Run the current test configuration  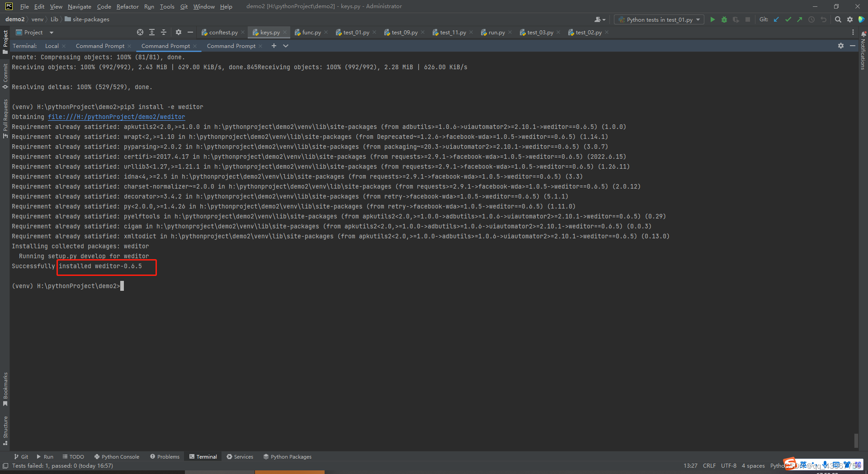tap(713, 19)
